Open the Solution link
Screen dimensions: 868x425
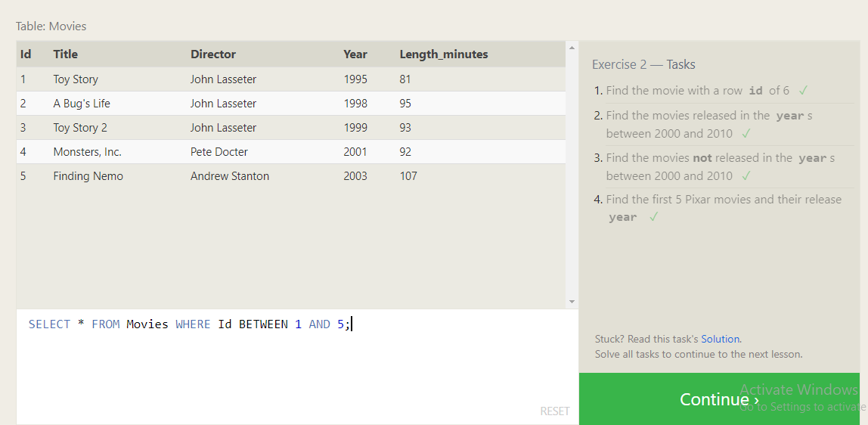click(721, 339)
